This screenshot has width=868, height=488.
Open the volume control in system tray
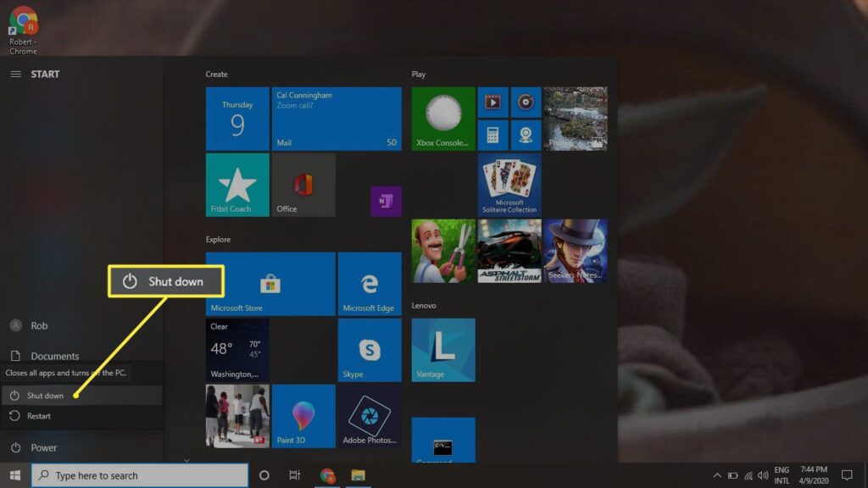click(x=763, y=475)
